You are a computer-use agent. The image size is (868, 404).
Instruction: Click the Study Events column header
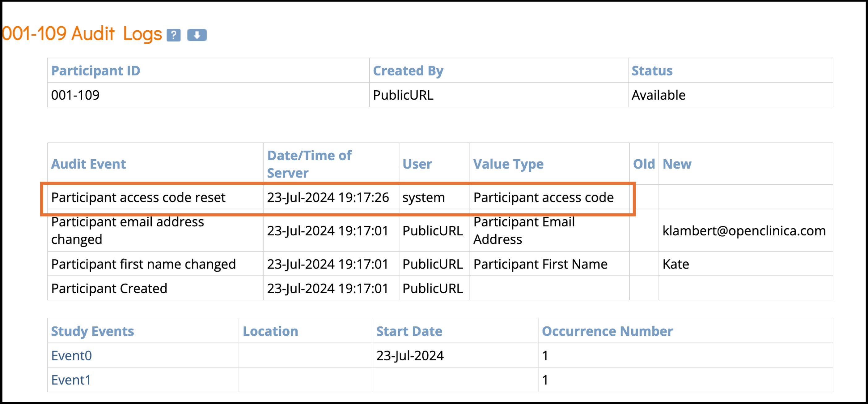(92, 331)
